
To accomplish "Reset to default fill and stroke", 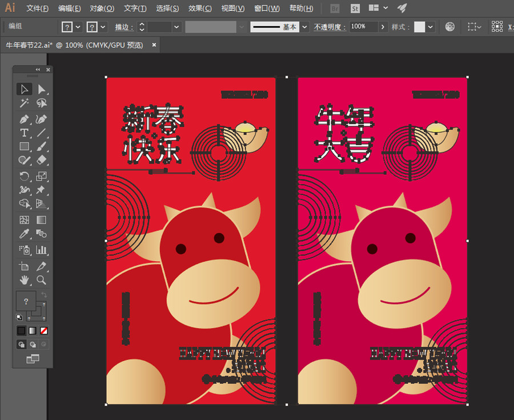I will [x=19, y=317].
